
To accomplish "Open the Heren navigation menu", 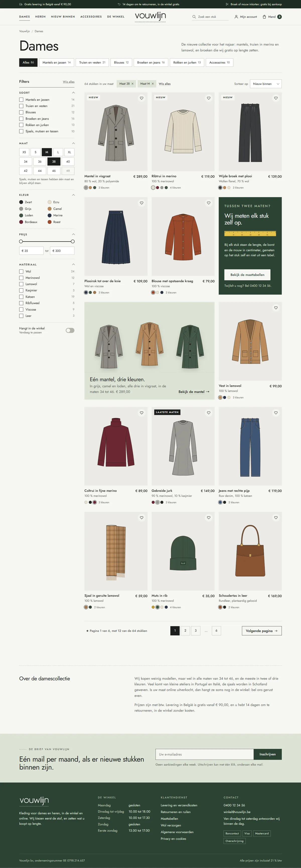I will tap(40, 17).
